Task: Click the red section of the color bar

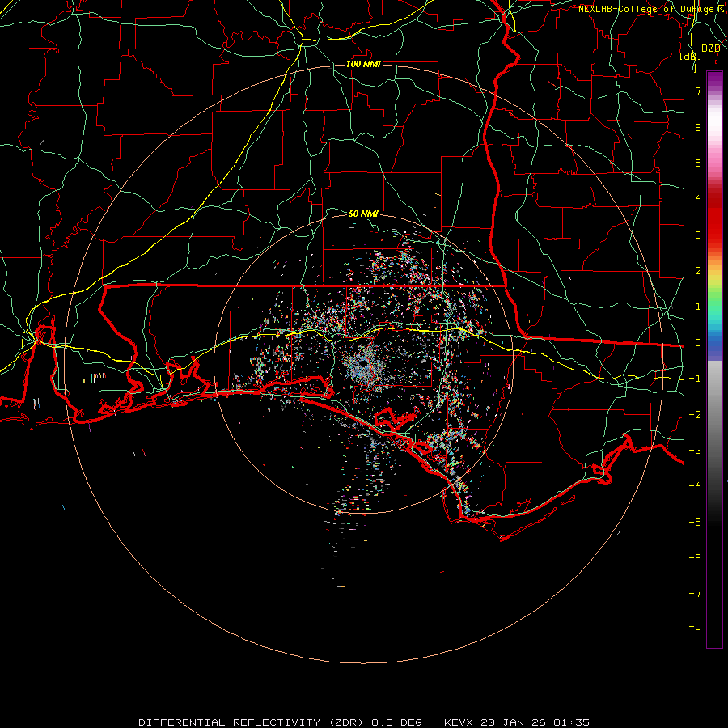Action: (x=714, y=218)
